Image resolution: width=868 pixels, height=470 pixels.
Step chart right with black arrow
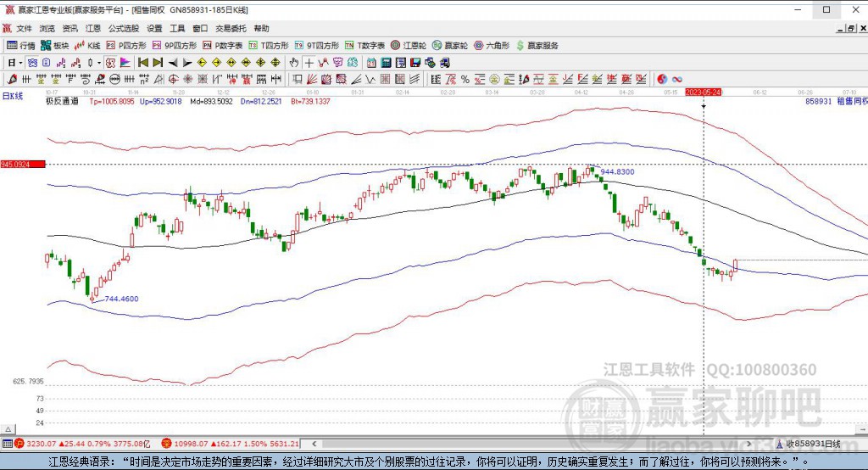click(187, 63)
